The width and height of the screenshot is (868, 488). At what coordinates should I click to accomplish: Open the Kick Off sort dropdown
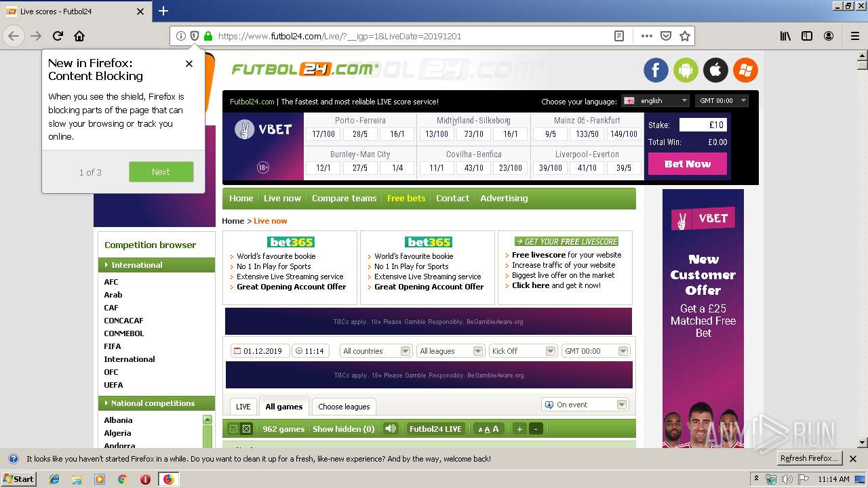523,351
